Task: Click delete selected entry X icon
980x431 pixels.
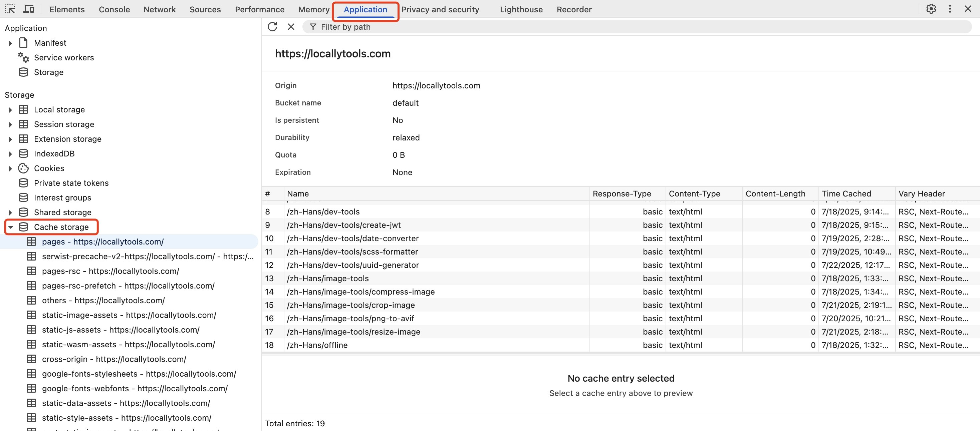Action: pyautogui.click(x=291, y=27)
